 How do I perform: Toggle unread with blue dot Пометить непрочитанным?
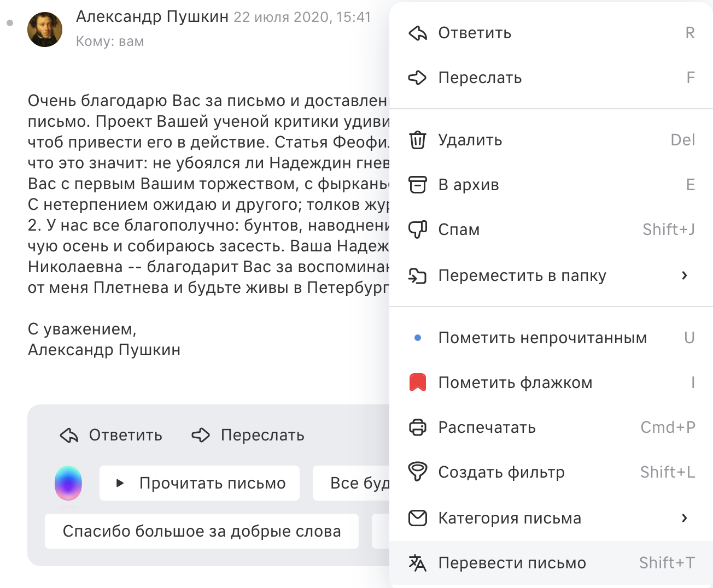tap(551, 338)
